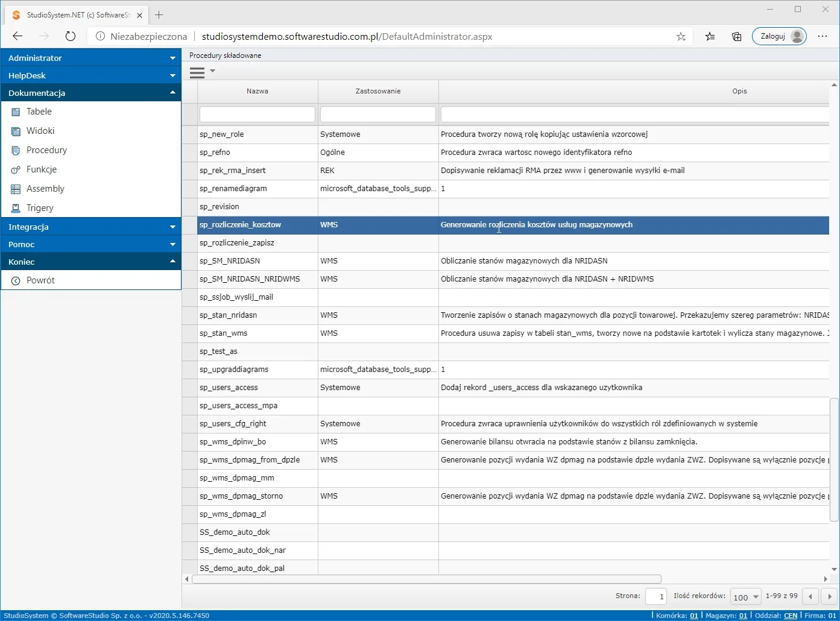
Task: Open the records-per-page dropdown
Action: 745,597
